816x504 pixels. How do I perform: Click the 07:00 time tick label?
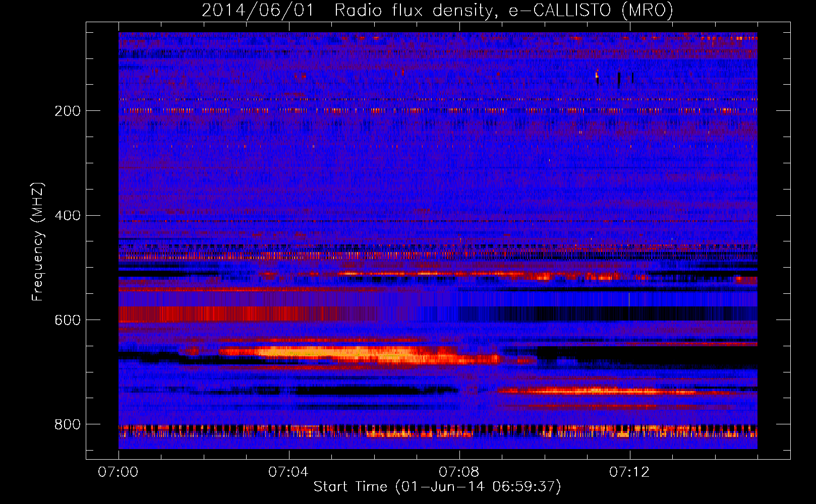(x=118, y=472)
